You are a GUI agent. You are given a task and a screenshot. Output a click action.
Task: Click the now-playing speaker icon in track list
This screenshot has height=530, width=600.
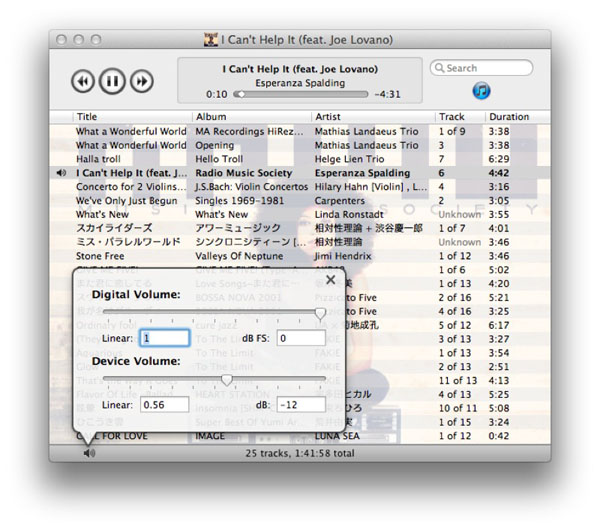62,172
